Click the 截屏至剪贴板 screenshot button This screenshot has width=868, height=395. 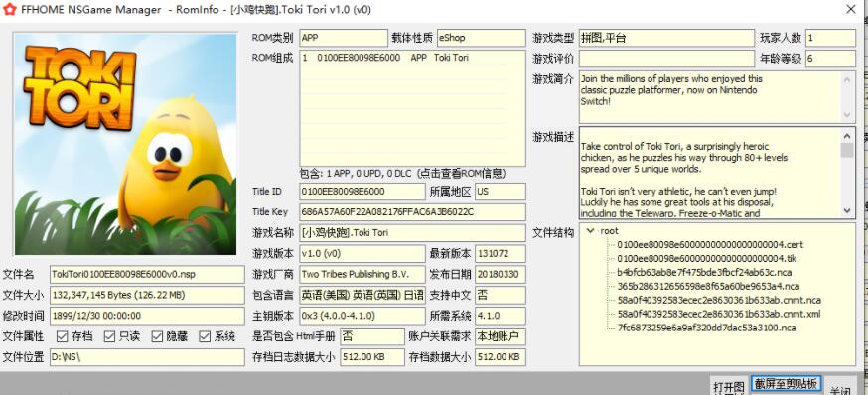787,384
